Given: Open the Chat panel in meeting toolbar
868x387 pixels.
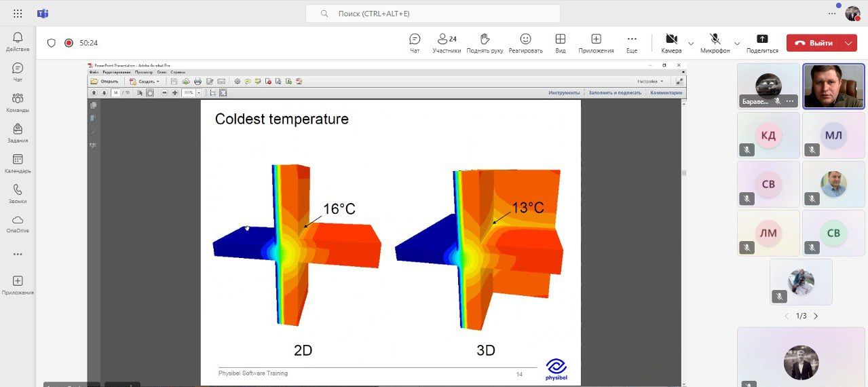Looking at the screenshot, I should coord(415,43).
